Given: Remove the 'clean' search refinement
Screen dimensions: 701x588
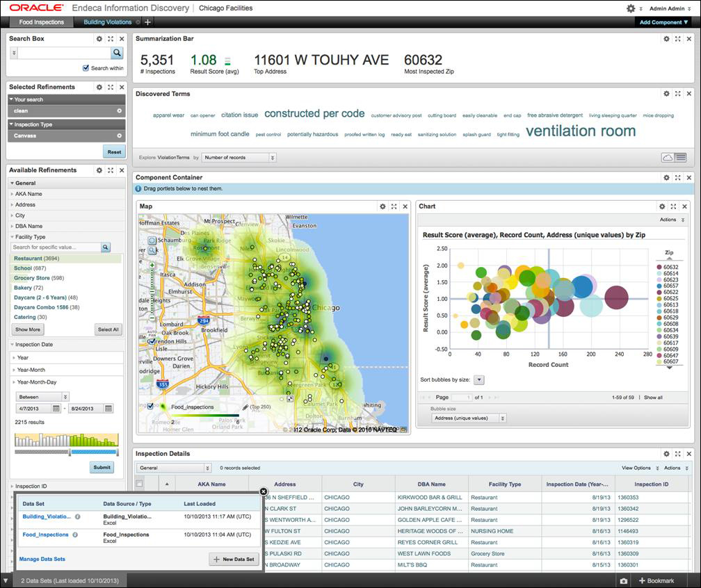Looking at the screenshot, I should click(x=120, y=111).
